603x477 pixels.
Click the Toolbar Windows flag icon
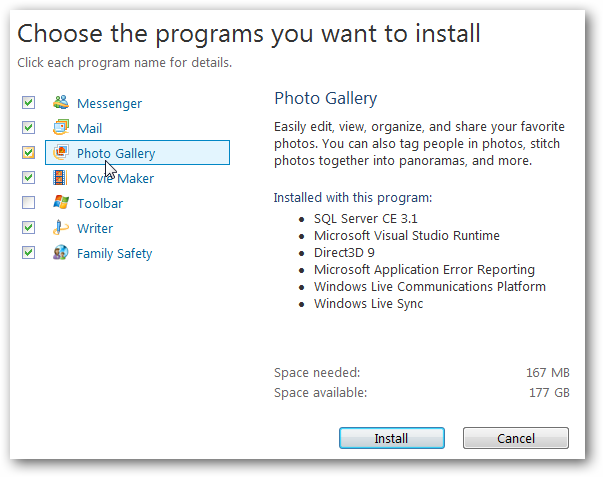[x=60, y=203]
